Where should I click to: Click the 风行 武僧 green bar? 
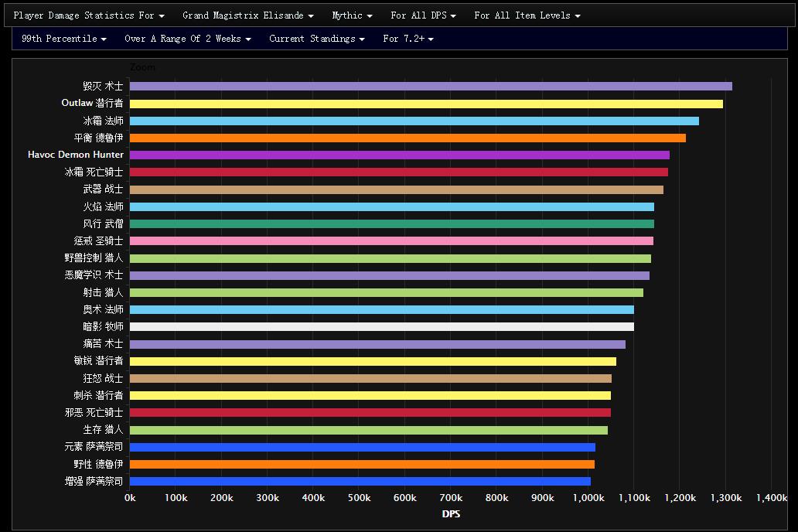pos(392,224)
